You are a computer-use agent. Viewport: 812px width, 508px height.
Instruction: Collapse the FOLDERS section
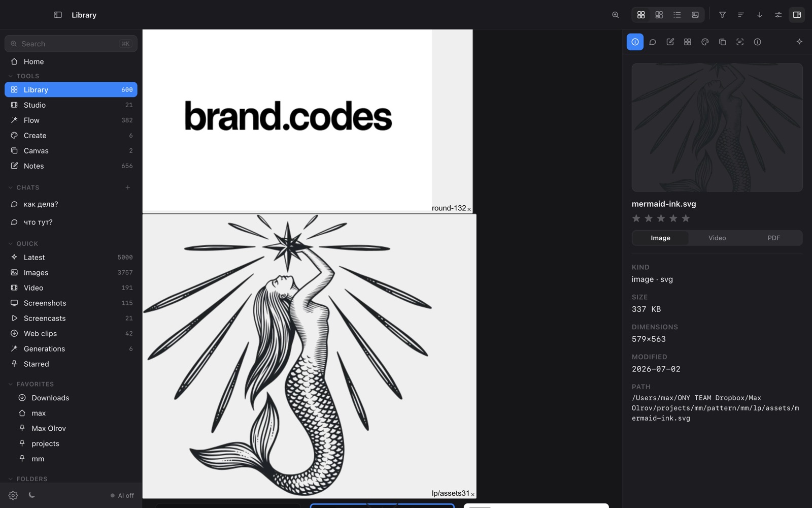click(x=27, y=479)
